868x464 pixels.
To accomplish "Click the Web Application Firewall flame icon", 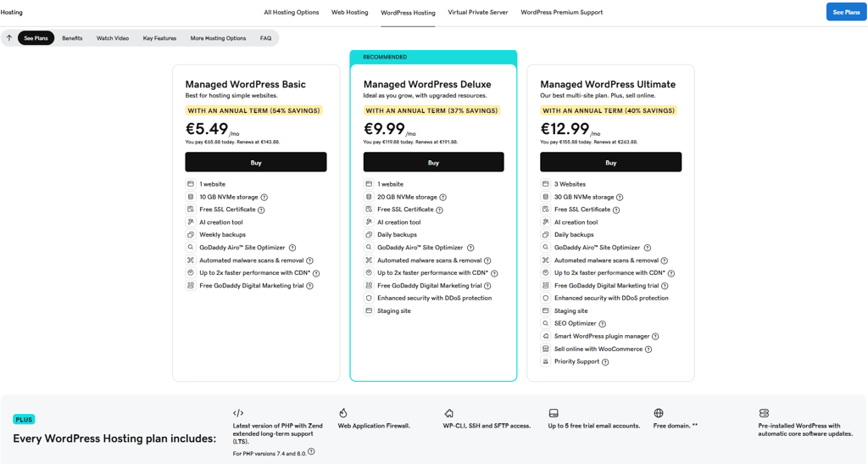I will tap(343, 413).
